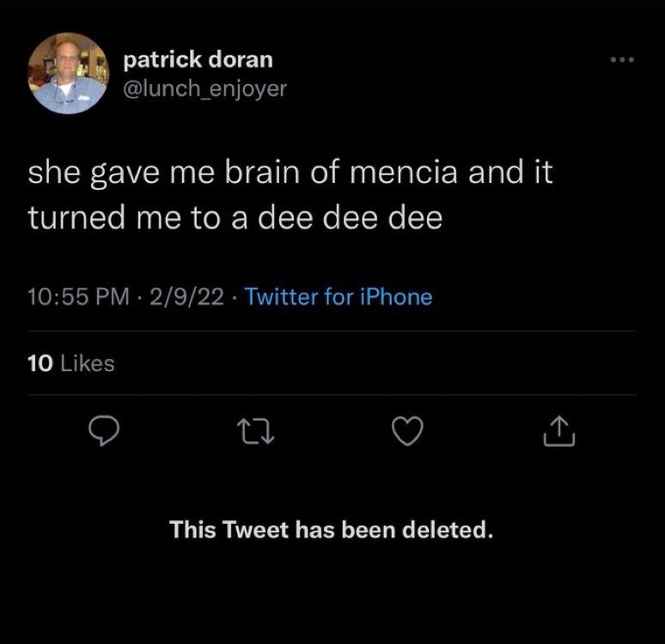
Task: View patrick doran's profile picture
Action: pos(68,73)
